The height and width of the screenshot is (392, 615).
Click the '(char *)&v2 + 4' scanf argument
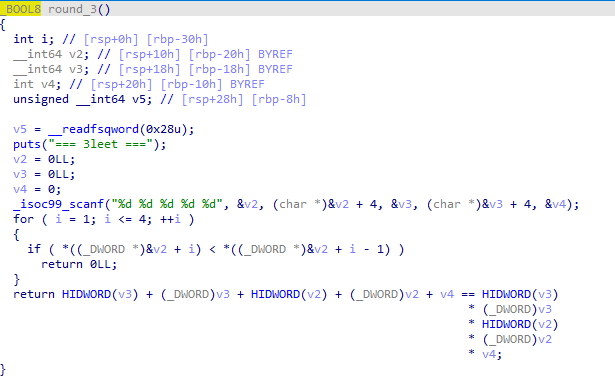tap(325, 204)
